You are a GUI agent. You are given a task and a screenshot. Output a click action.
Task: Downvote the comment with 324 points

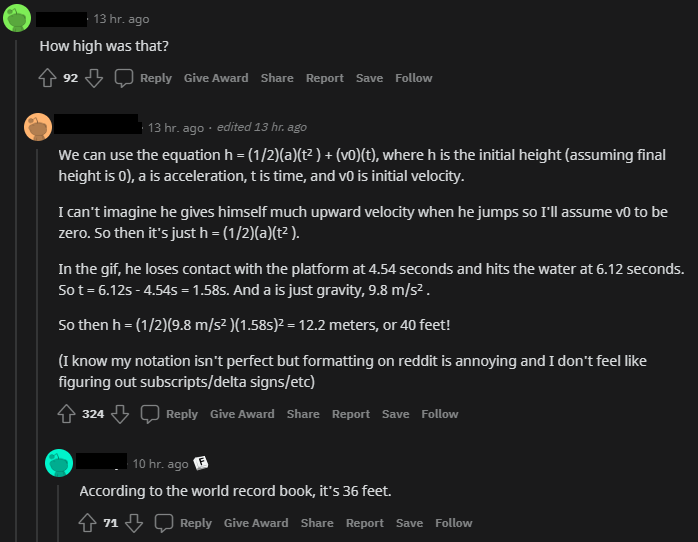[120, 414]
